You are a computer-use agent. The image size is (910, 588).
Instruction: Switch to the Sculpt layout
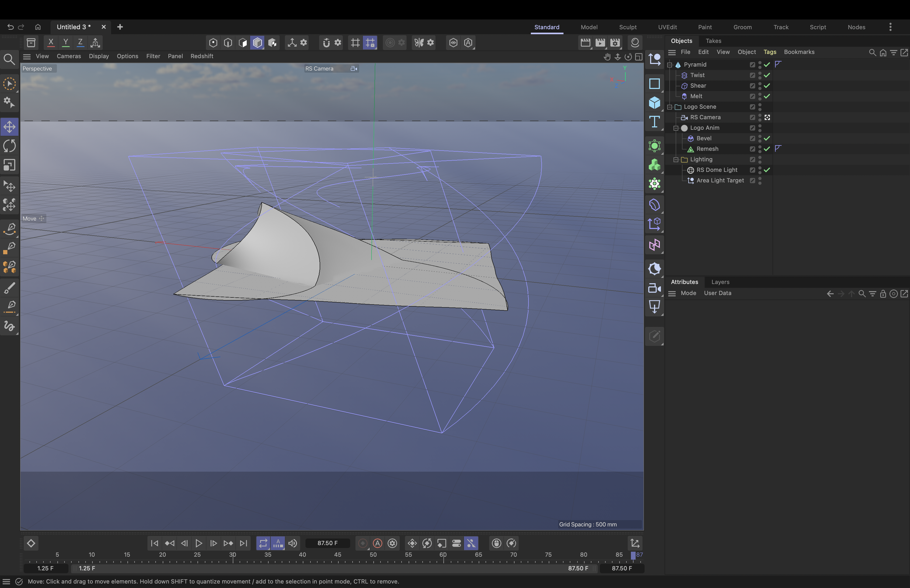pyautogui.click(x=627, y=27)
